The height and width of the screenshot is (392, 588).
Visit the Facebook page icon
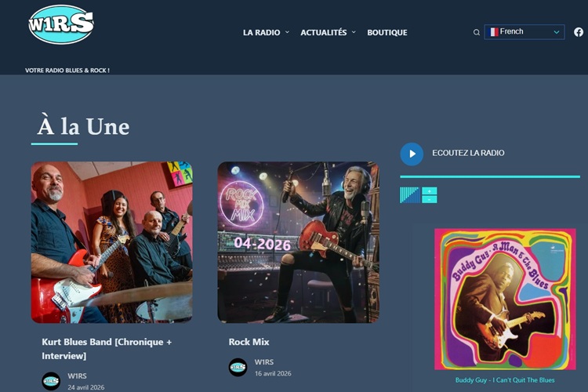(579, 32)
